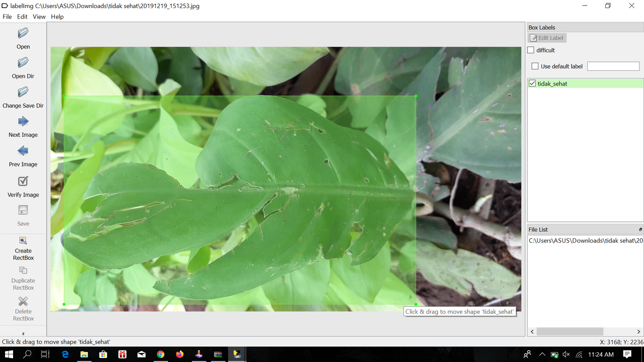Open the File menu
The height and width of the screenshot is (362, 644).
click(7, 17)
